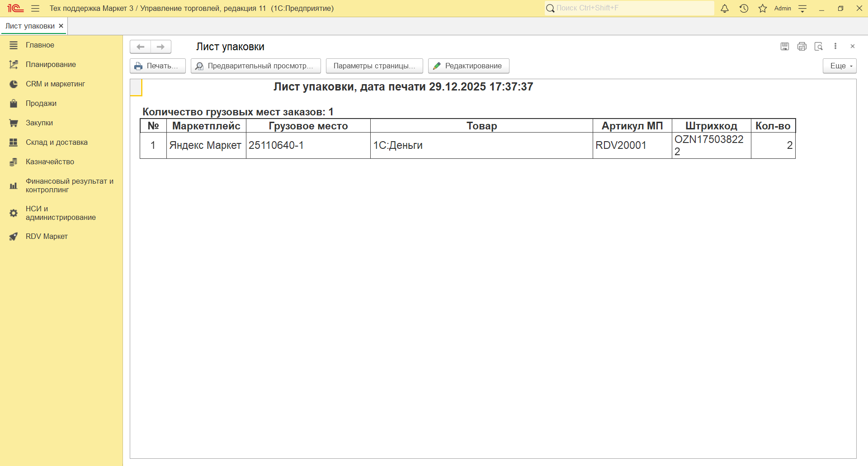This screenshot has width=868, height=466.
Task: Select cargo place cell 25110640-1
Action: point(308,145)
